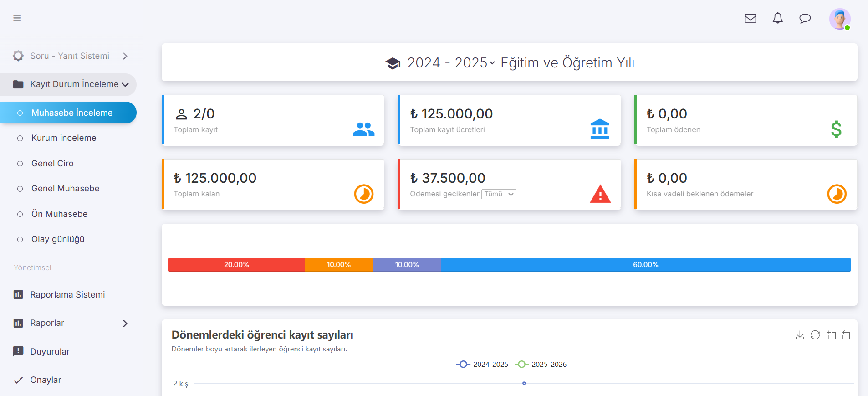Click the clock icon on Kısa vadeli beklenen ödemeler

tap(837, 194)
